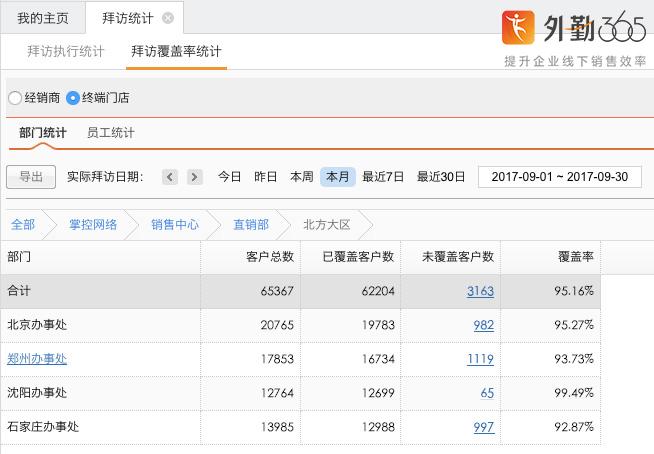
Task: Click the 导出 export button
Action: 31,177
